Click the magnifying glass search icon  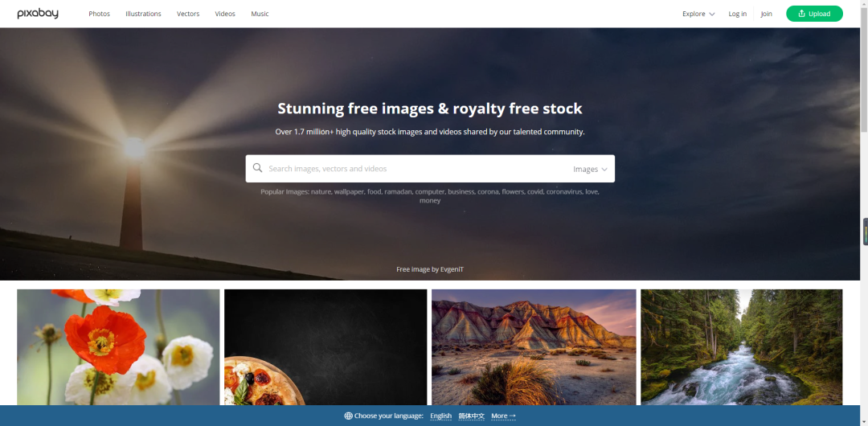pos(257,168)
